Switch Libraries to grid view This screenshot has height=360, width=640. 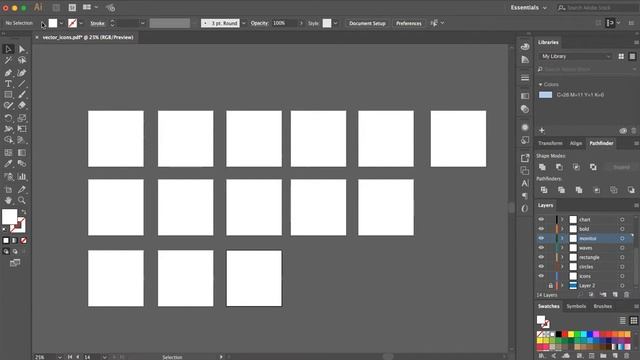pyautogui.click(x=621, y=56)
